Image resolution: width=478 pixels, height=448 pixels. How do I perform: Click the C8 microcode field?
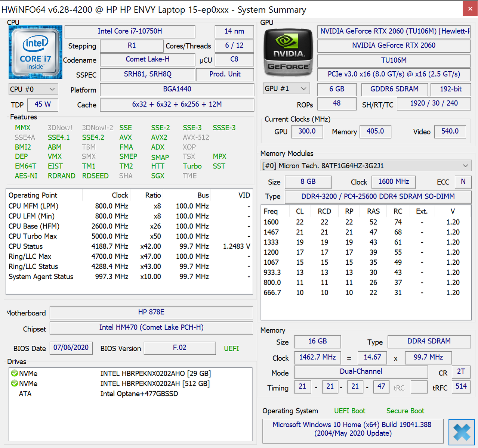[234, 60]
